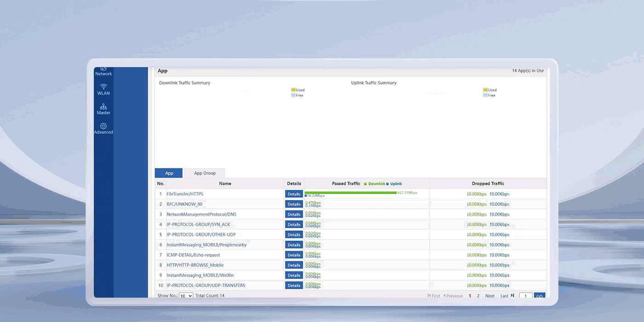The width and height of the screenshot is (644, 322).
Task: Click the No. column header
Action: [161, 184]
